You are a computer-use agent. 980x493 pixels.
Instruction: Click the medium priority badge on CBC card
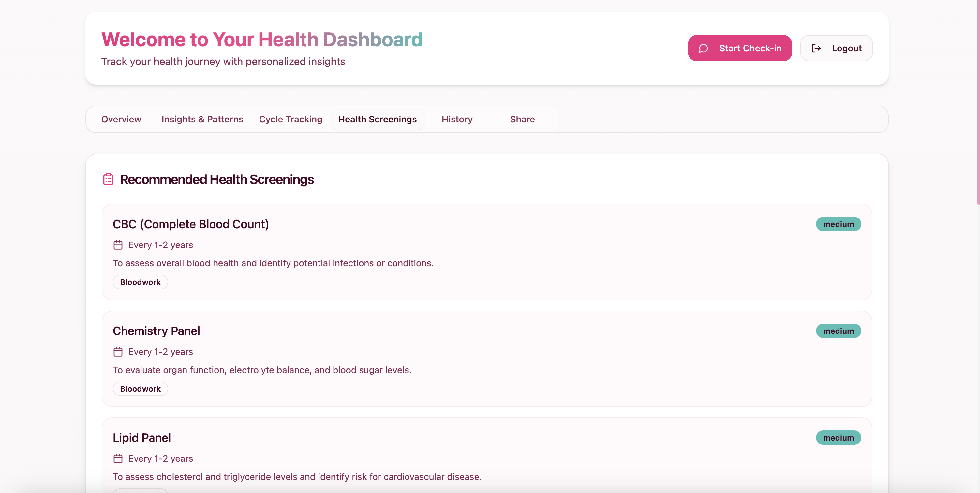click(838, 224)
